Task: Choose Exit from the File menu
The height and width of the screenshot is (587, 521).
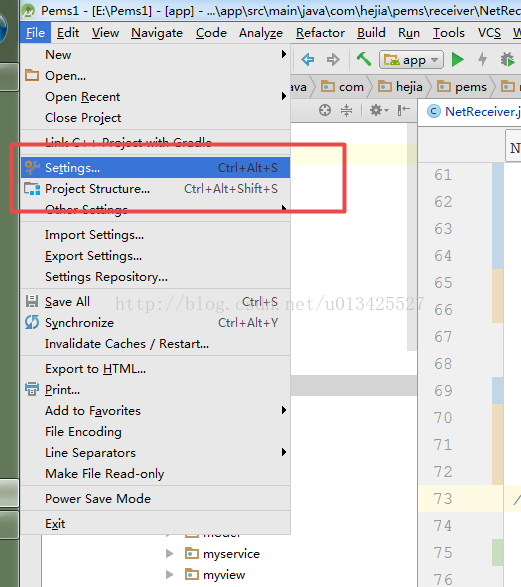Action: [155, 524]
